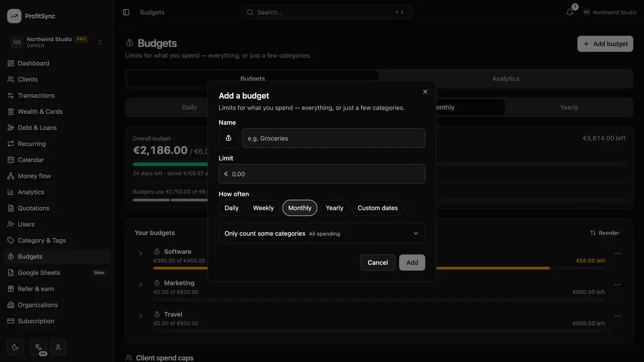Open Money flow page
Viewport: 644px width, 362px height.
click(x=57, y=176)
